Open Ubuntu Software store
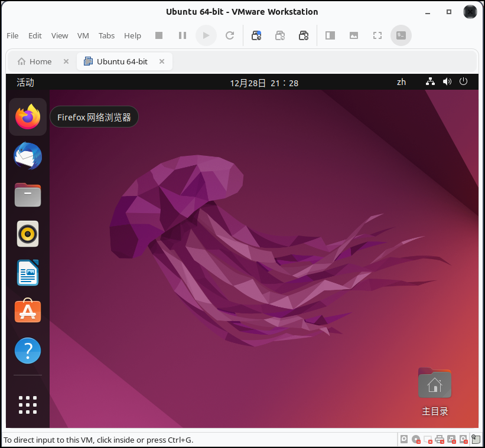The width and height of the screenshot is (485, 448). pyautogui.click(x=28, y=311)
